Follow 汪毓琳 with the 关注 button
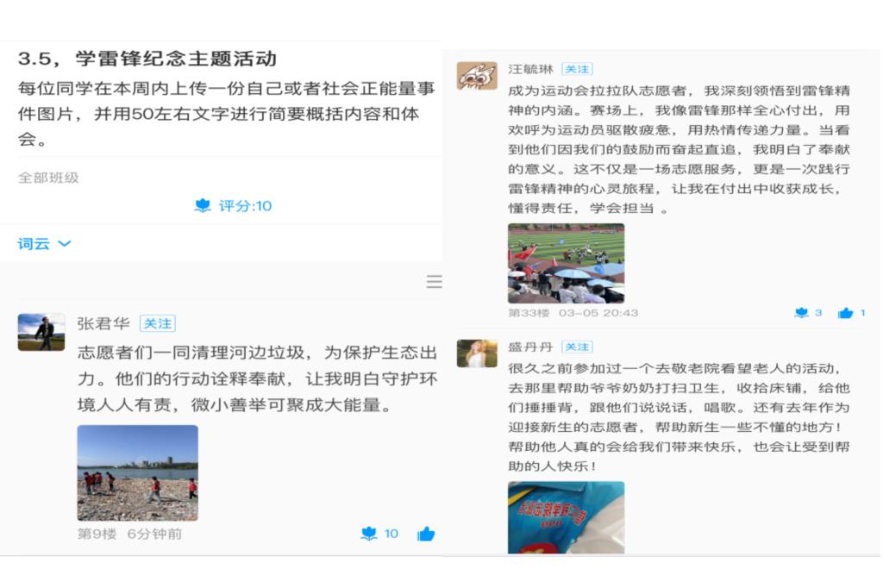Image resolution: width=883 pixels, height=588 pixels. coord(577,69)
